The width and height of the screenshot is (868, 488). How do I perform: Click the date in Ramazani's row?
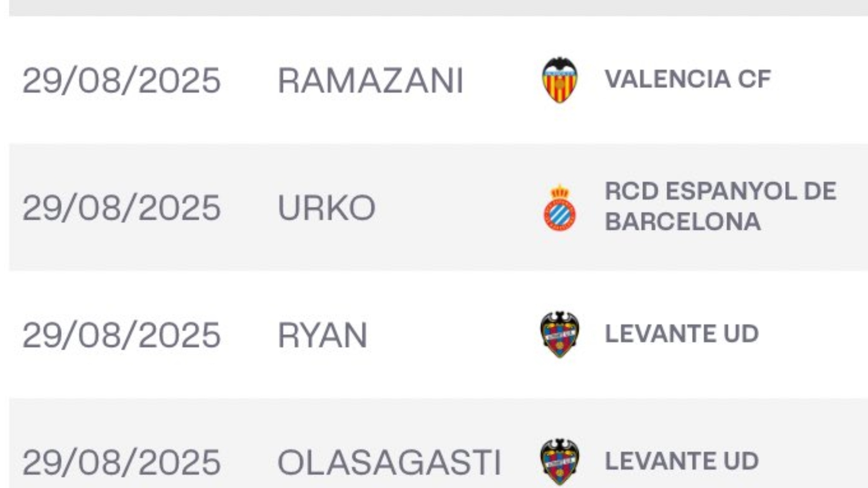click(x=122, y=80)
